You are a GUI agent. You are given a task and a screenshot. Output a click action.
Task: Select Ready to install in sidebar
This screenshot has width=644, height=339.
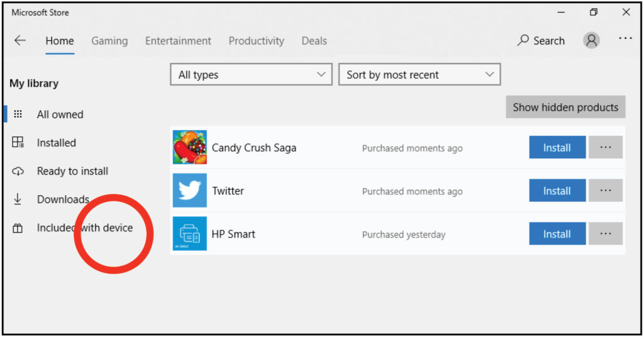72,171
